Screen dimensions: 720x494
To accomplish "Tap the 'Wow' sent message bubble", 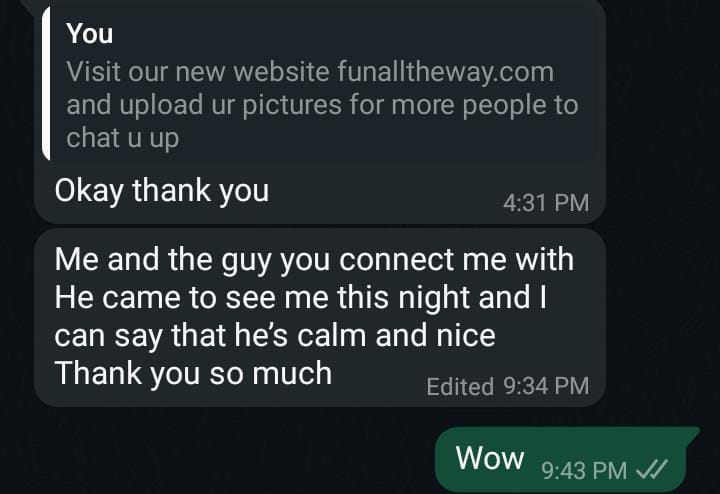I will pos(567,459).
